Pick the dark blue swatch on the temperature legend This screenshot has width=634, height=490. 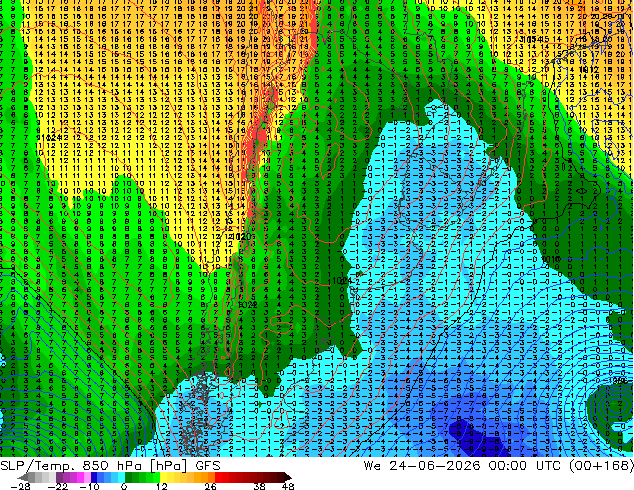point(94,477)
